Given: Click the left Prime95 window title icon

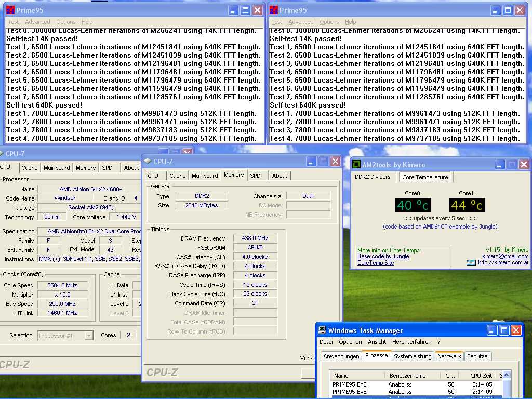Looking at the screenshot, I should point(10,10).
